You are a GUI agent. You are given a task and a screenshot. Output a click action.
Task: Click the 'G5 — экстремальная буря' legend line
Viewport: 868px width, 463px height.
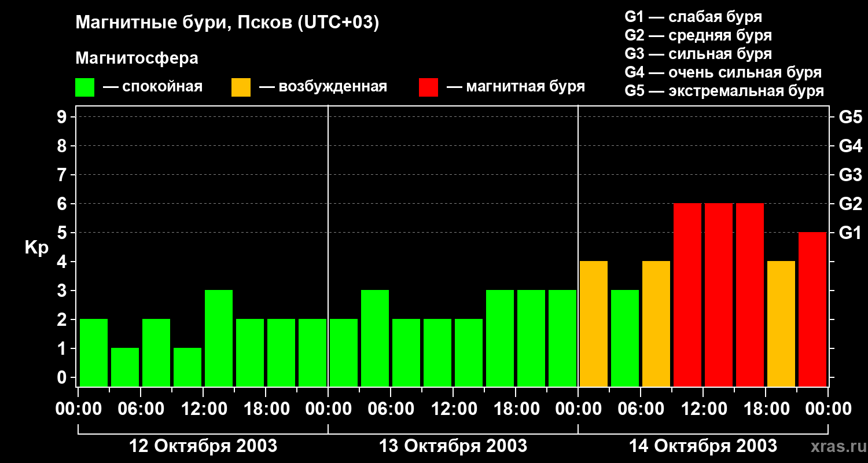click(724, 91)
